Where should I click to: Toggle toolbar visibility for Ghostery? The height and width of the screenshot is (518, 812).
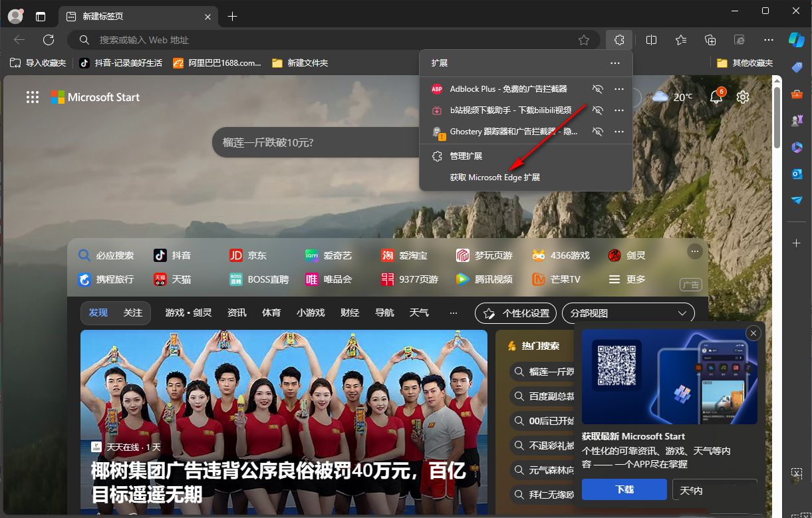click(597, 132)
